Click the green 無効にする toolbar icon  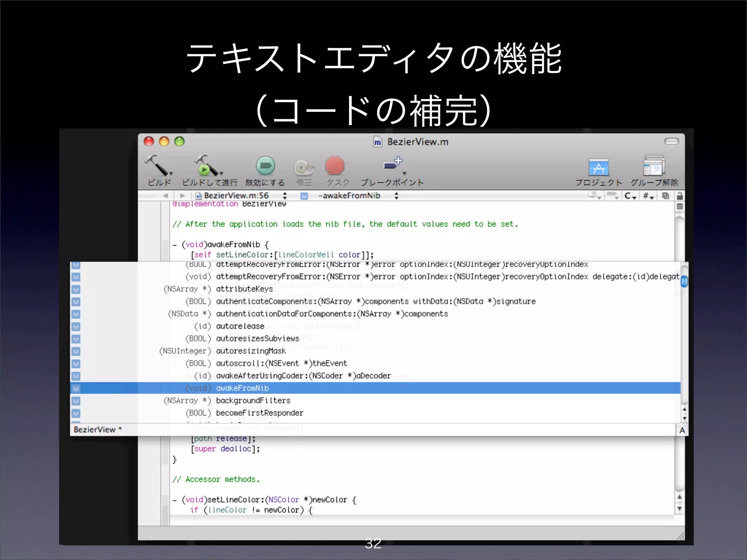click(265, 166)
